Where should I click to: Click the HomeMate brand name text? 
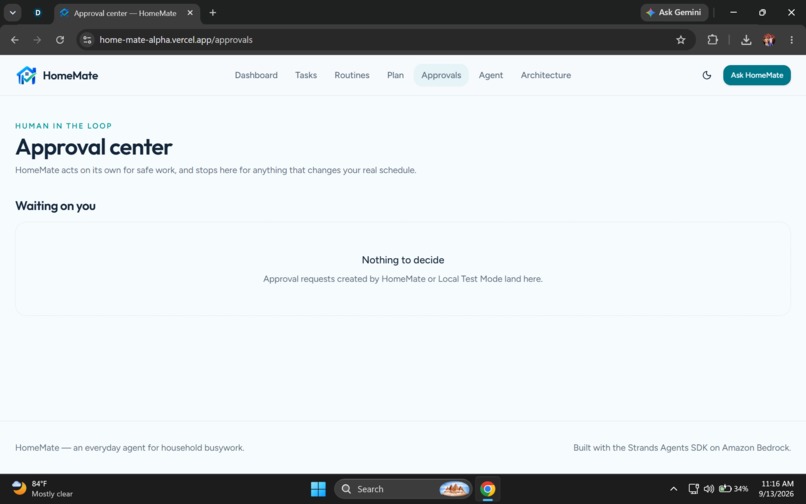(70, 76)
